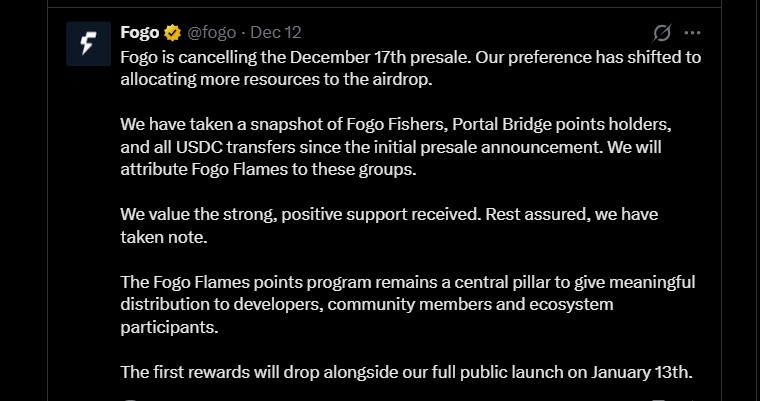Click the @fogo handle
The height and width of the screenshot is (401, 760).
(212, 33)
